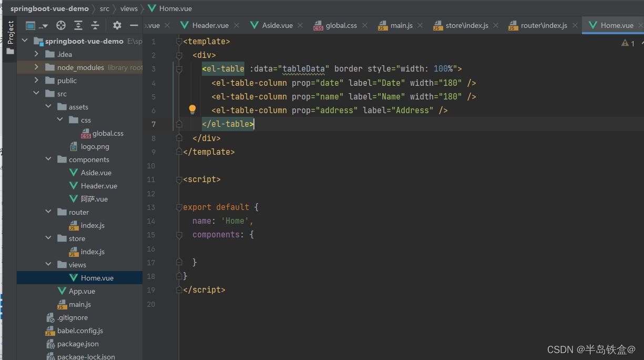The image size is (644, 360).
Task: Select global.css in project tree
Action: [108, 133]
